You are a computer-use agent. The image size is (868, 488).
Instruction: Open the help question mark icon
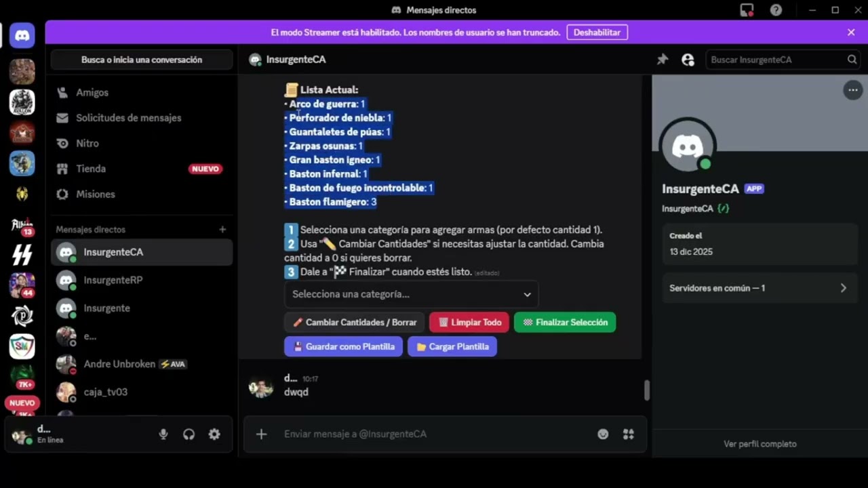[x=776, y=10]
